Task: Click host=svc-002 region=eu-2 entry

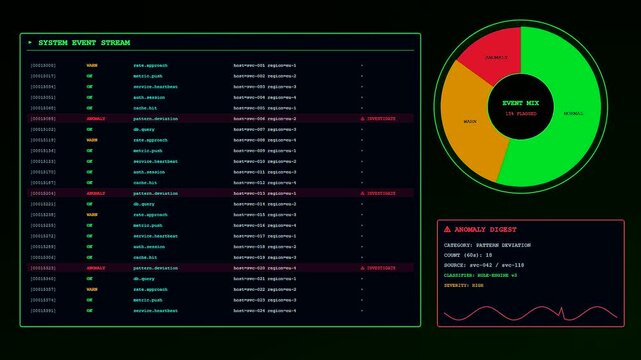Action: [265, 76]
